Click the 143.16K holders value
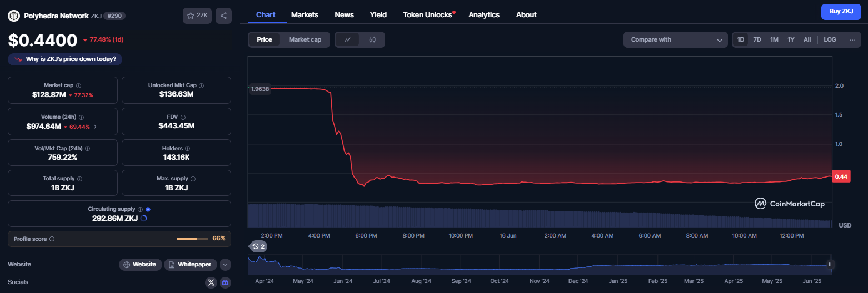Viewport: 868px width, 293px height. (176, 157)
